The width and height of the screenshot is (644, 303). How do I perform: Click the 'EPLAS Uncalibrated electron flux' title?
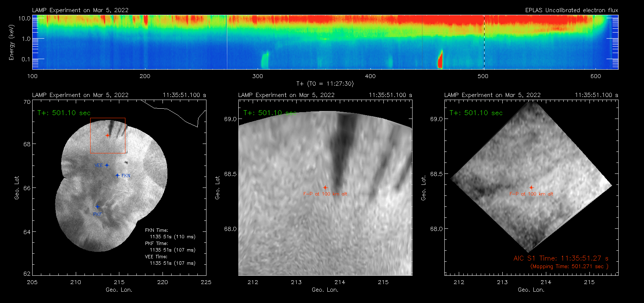(572, 10)
